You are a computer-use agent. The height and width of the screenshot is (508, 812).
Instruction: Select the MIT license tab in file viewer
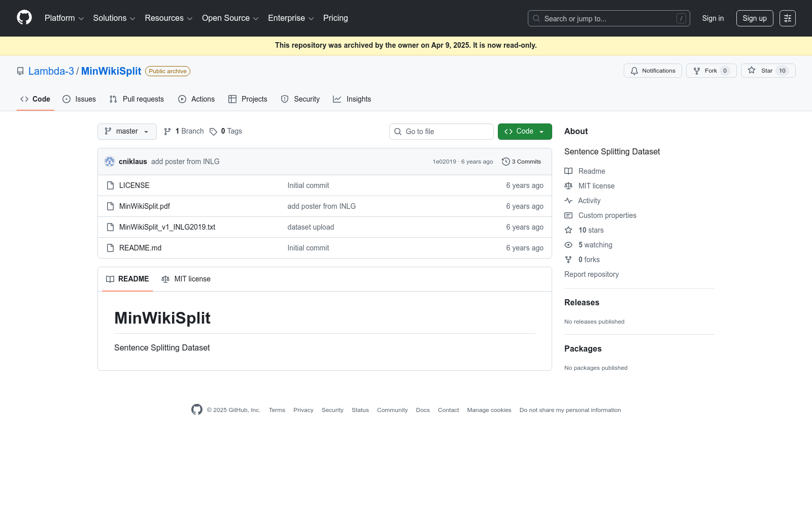coord(186,279)
